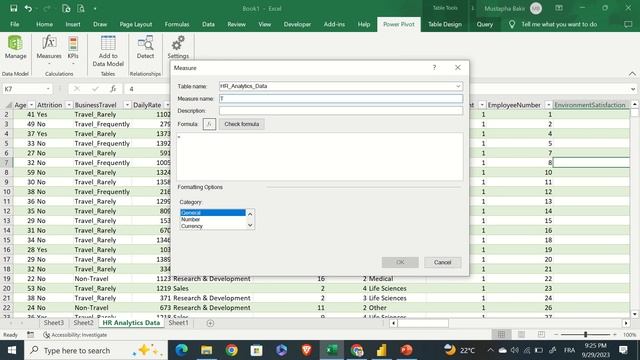Open the Insert ribbon tab
Image resolution: width=640 pixels, height=360 pixels.
point(73,24)
